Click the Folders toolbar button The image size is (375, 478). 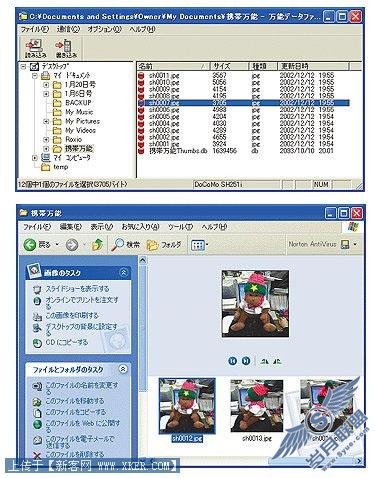164,245
